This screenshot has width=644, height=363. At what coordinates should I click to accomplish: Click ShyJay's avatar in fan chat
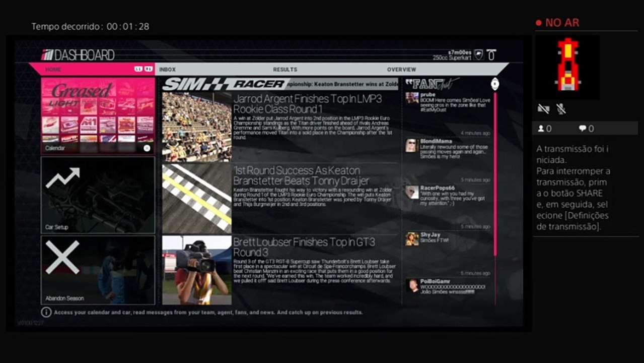[x=412, y=239]
